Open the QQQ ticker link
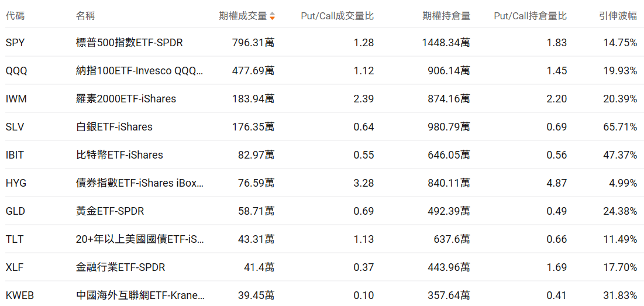The height and width of the screenshot is (306, 644). (x=16, y=71)
